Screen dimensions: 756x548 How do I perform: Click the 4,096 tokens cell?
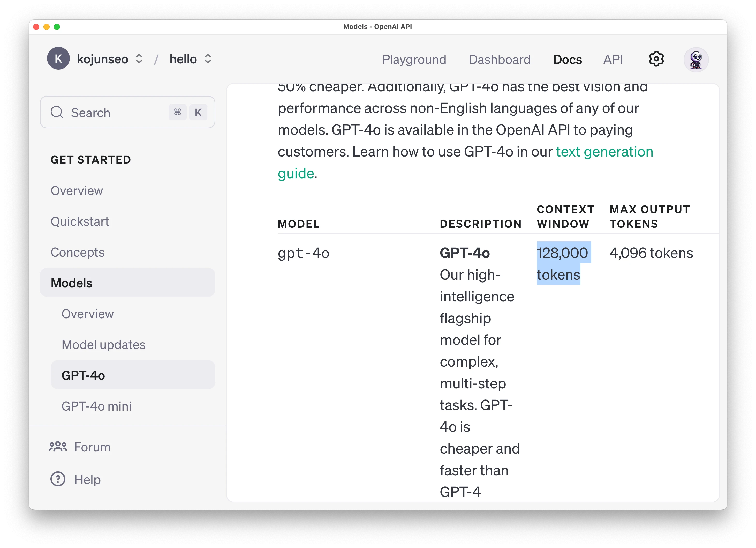coord(651,253)
